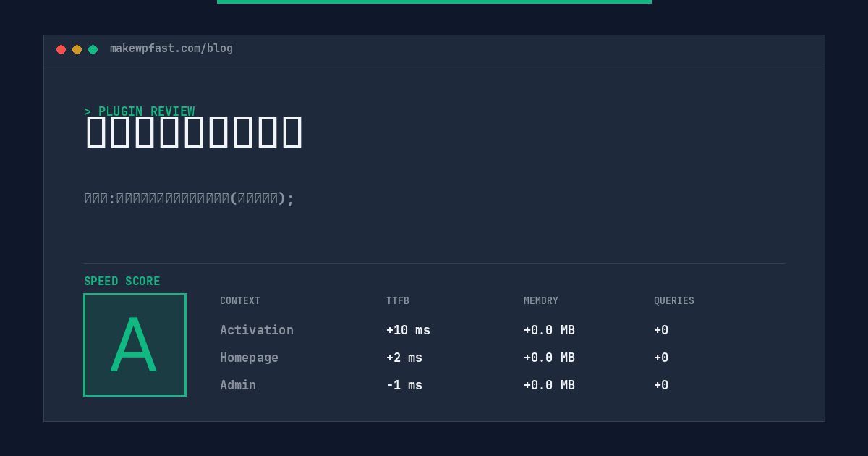Click the MEMORY column header
Image resolution: width=868 pixels, height=456 pixels.
point(541,301)
